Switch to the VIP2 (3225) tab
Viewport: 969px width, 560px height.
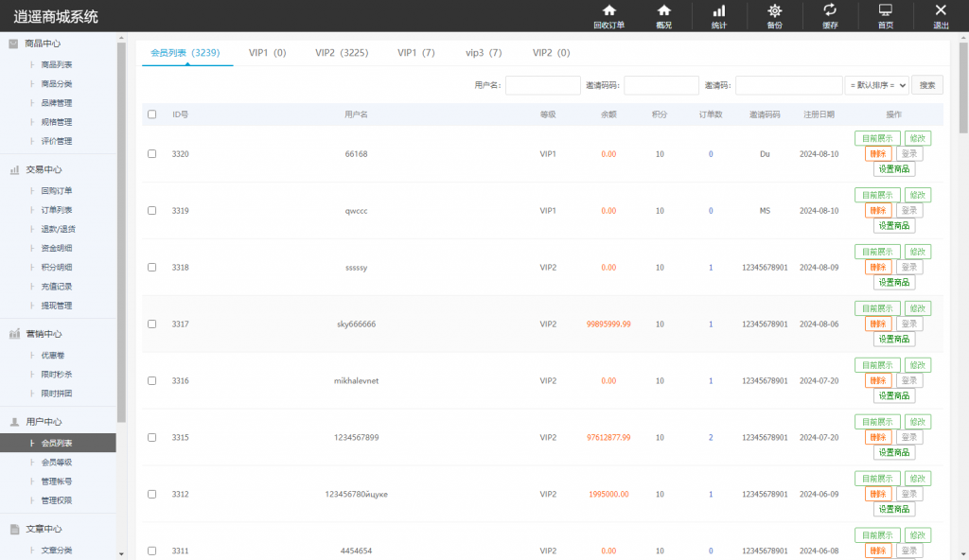pyautogui.click(x=342, y=53)
